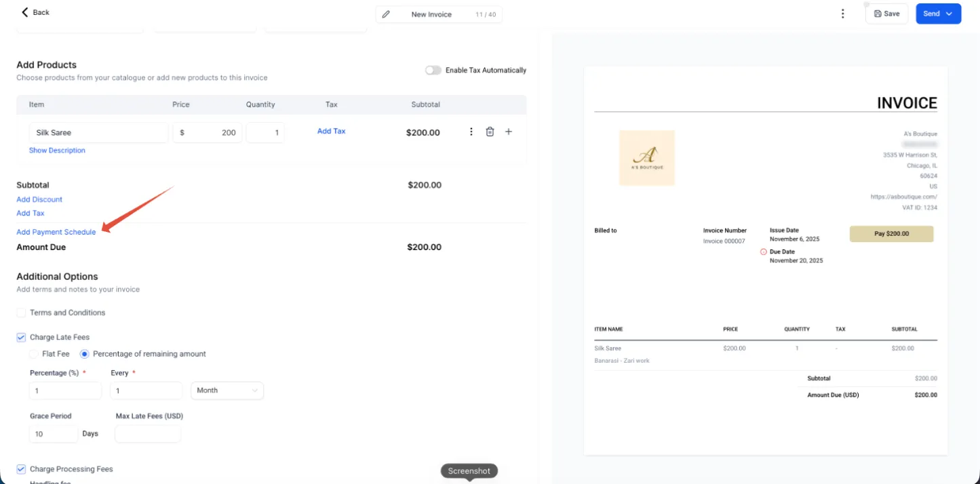Viewport: 980px width, 484px height.
Task: Click the Amount Due $200.00 value in form
Action: (x=424, y=247)
